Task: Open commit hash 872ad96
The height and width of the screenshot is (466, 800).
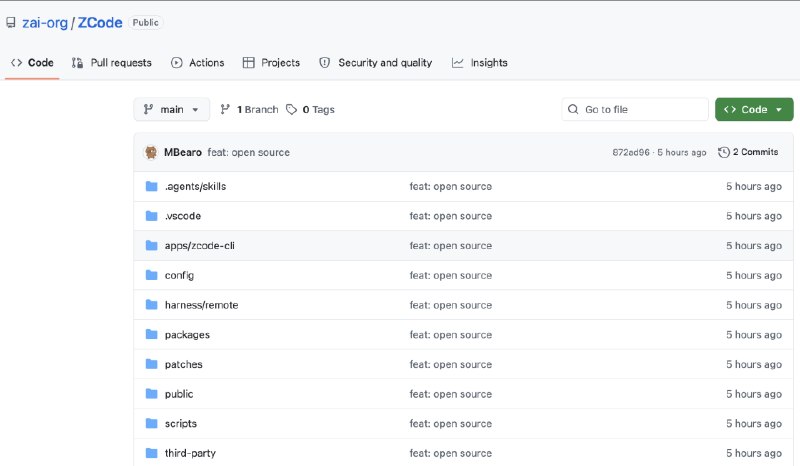Action: [631, 152]
